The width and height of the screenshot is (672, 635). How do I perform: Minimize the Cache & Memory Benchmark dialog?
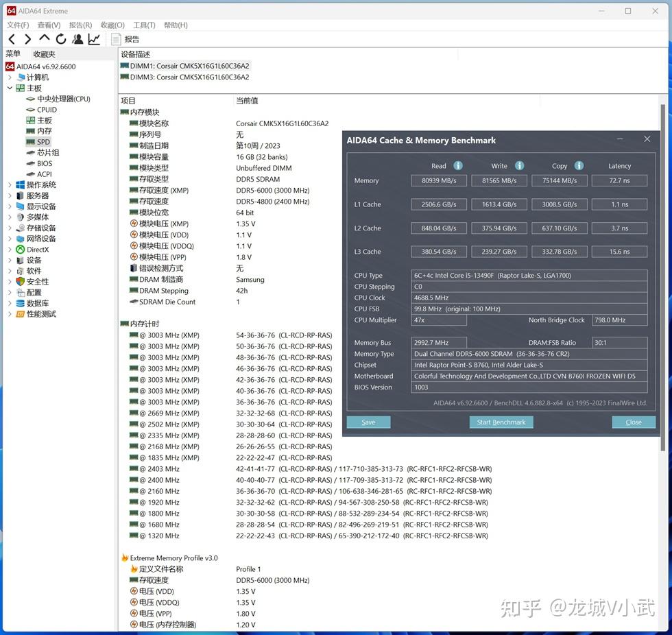pyautogui.click(x=620, y=139)
